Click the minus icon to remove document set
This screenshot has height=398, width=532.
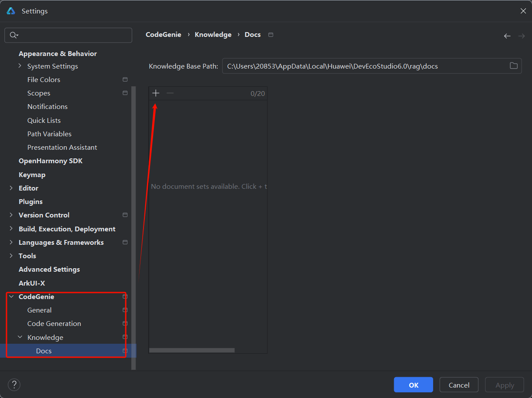(170, 93)
